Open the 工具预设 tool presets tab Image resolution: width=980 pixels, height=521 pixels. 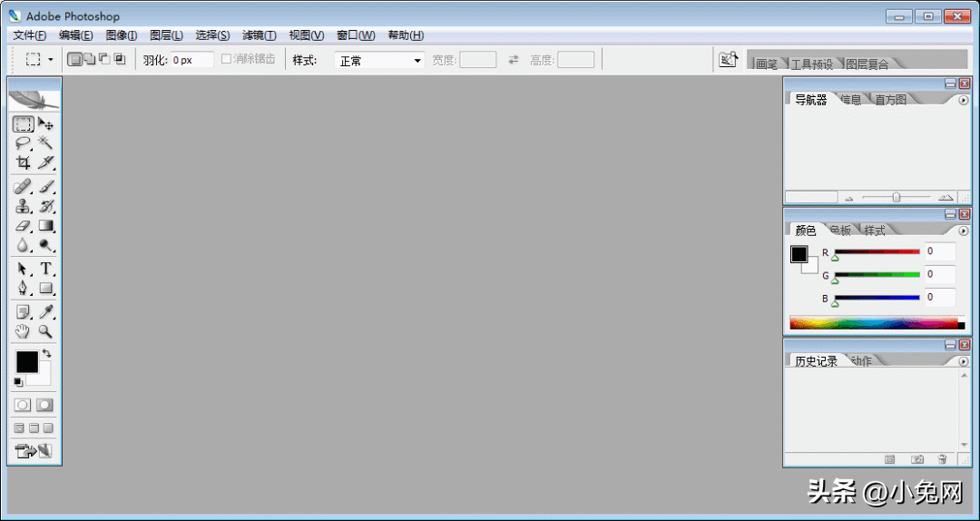(x=812, y=64)
